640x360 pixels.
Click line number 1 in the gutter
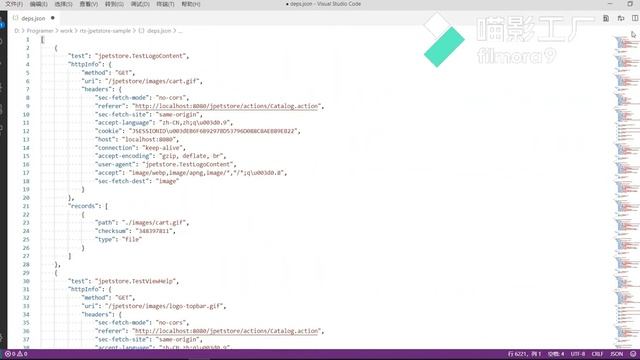(28, 40)
